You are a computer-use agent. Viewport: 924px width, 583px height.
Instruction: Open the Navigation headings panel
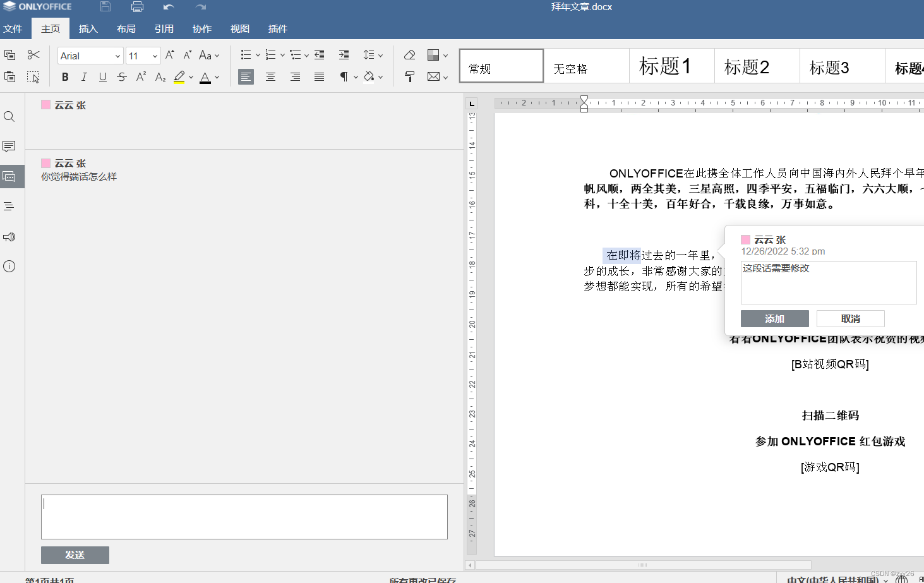tap(9, 207)
